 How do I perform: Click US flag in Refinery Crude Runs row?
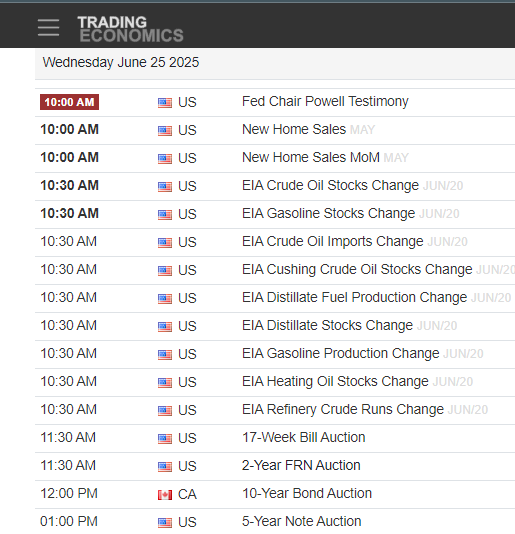tap(165, 410)
